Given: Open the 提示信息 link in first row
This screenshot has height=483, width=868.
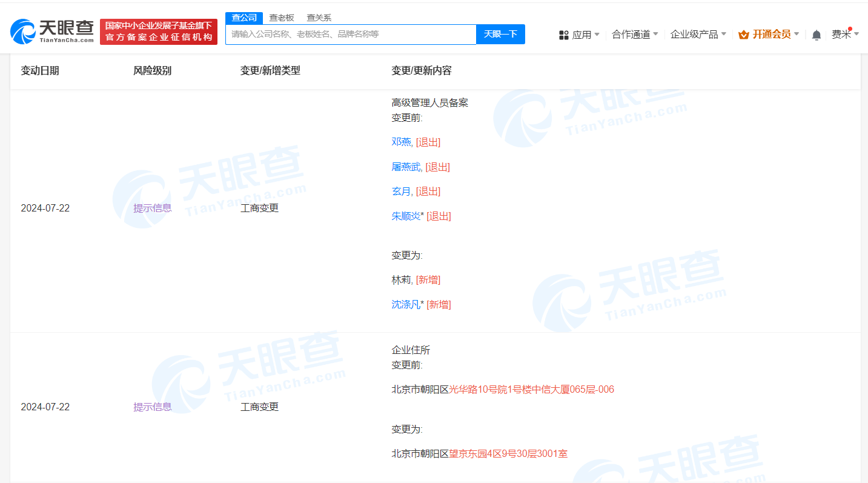Looking at the screenshot, I should [x=151, y=208].
